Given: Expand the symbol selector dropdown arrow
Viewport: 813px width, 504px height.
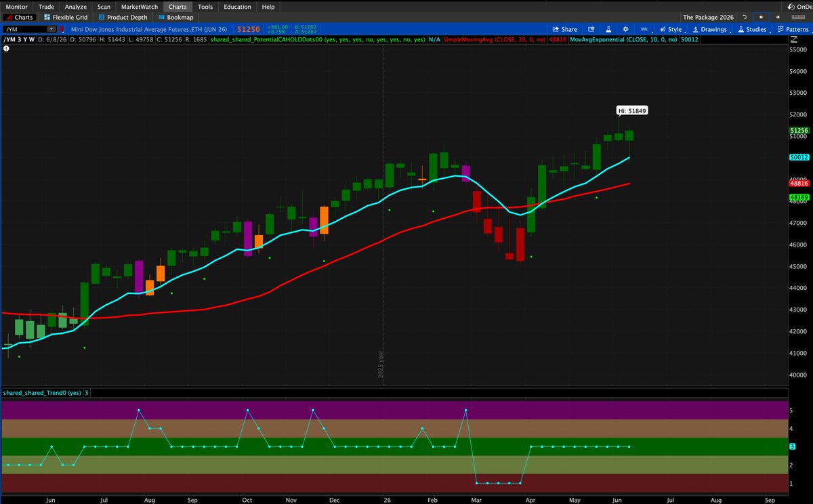Looking at the screenshot, I should (x=52, y=29).
